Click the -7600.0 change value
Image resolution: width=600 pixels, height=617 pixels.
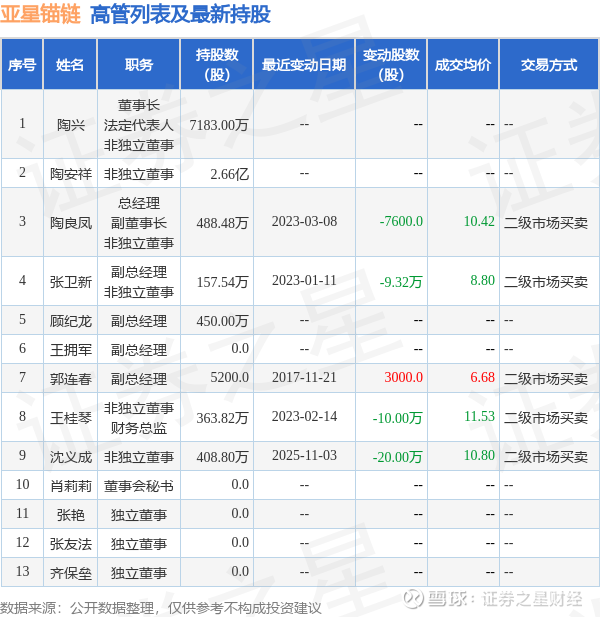[x=401, y=221]
